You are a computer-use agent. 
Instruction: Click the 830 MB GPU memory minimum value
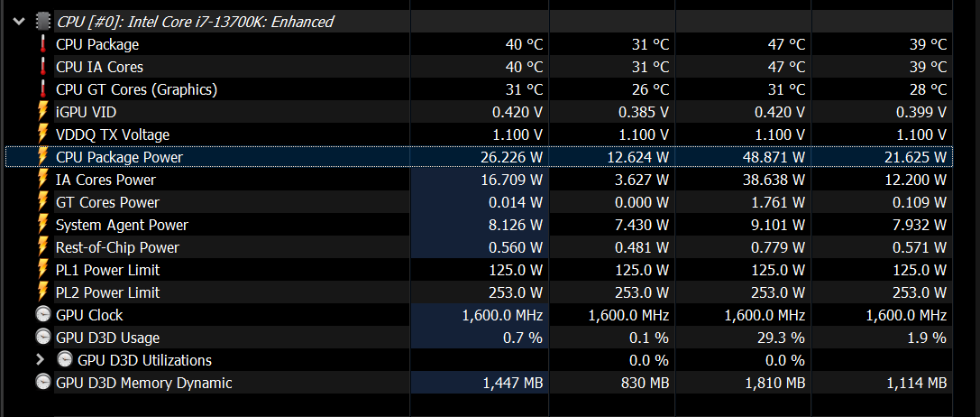(644, 383)
